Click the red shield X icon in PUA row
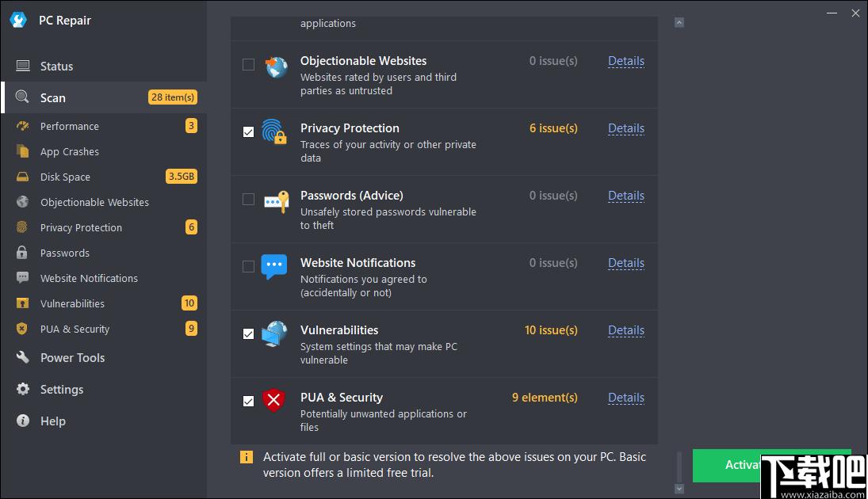868x499 pixels. pos(273,400)
